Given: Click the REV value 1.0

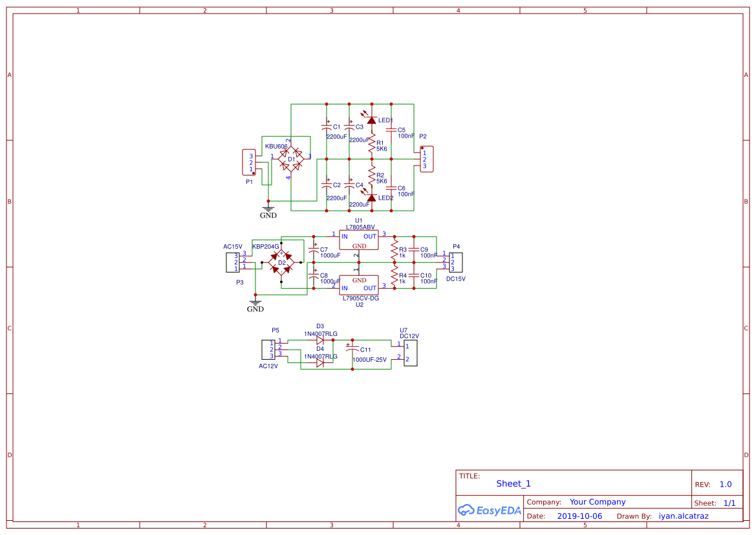Looking at the screenshot, I should [x=726, y=485].
